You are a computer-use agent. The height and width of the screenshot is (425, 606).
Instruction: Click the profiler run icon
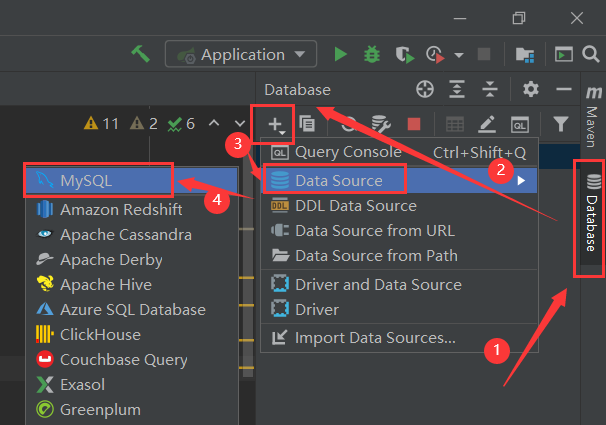point(435,54)
